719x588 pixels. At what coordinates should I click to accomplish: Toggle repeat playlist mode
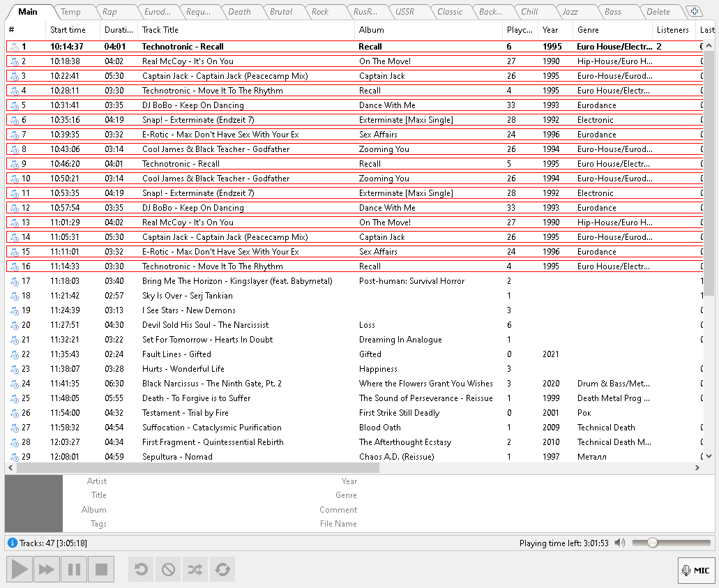222,569
